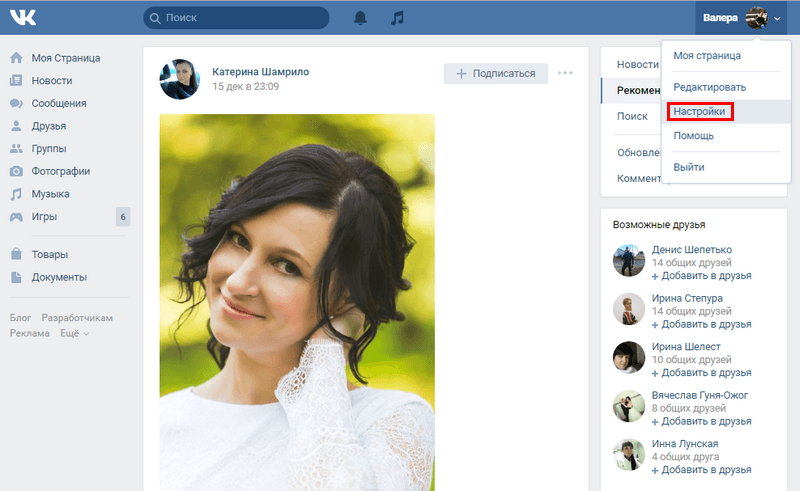Viewport: 800px width, 491px height.
Task: Expand the Ещё footer dropdown
Action: pos(74,333)
